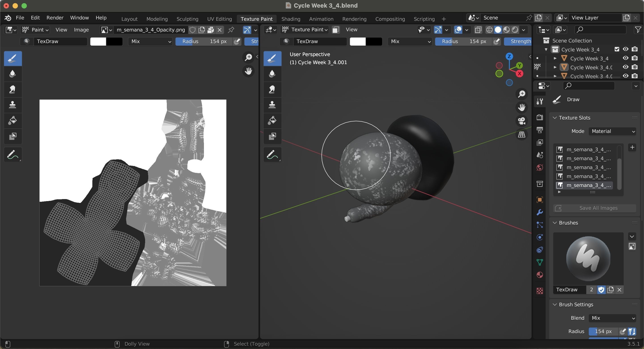Switch to the Shading workspace tab

coord(290,19)
